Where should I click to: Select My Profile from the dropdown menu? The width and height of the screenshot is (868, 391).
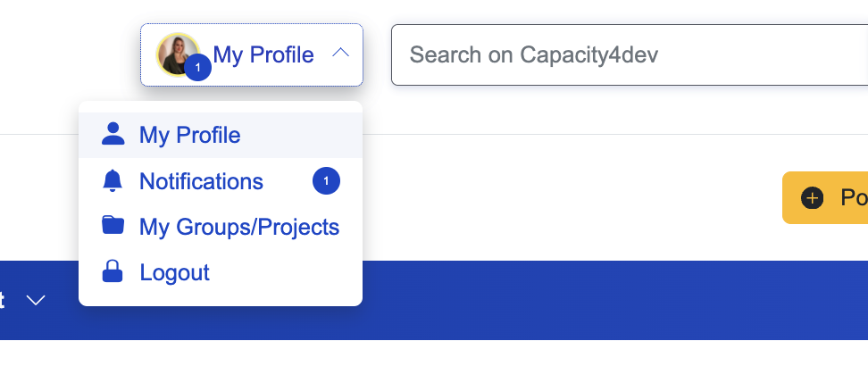(x=189, y=136)
